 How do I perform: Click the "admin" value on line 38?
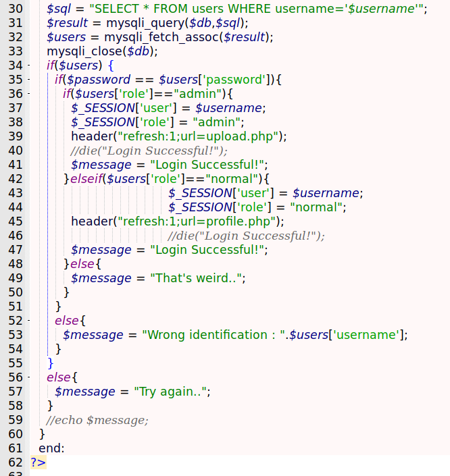(x=217, y=122)
